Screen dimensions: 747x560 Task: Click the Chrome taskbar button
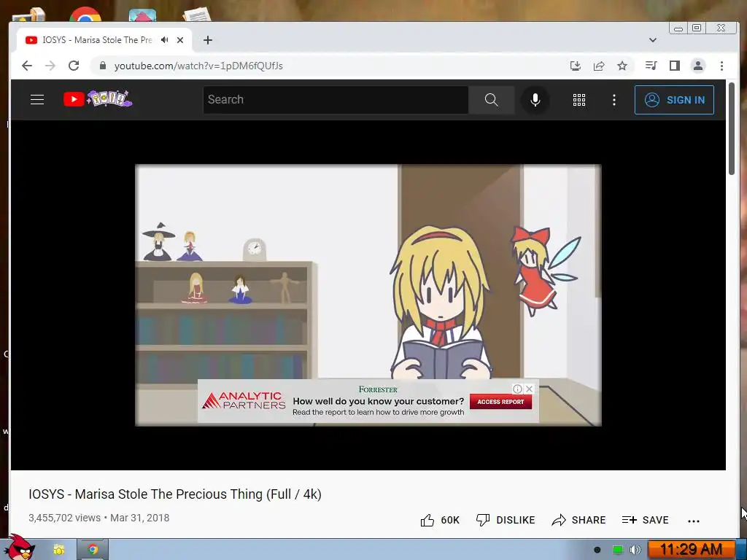pos(93,550)
